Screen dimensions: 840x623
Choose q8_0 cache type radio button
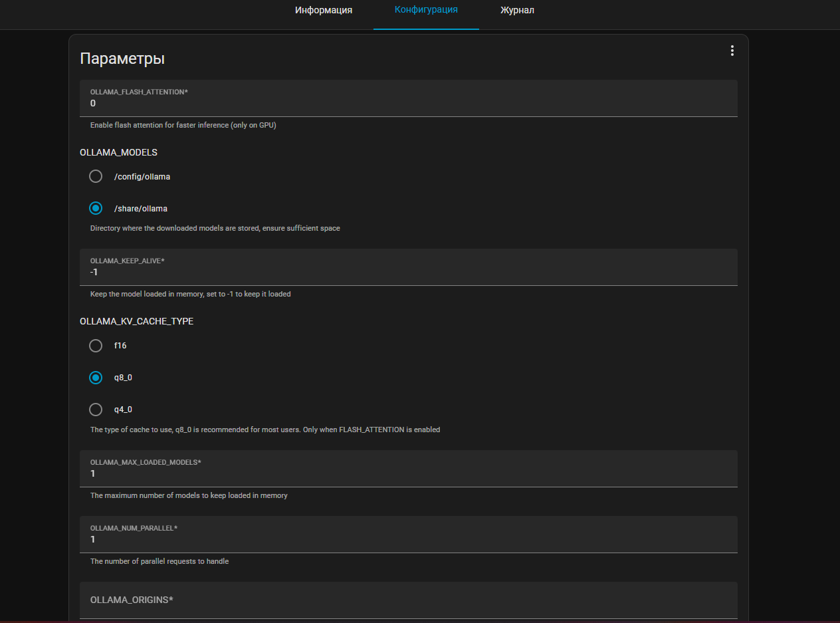(96, 378)
